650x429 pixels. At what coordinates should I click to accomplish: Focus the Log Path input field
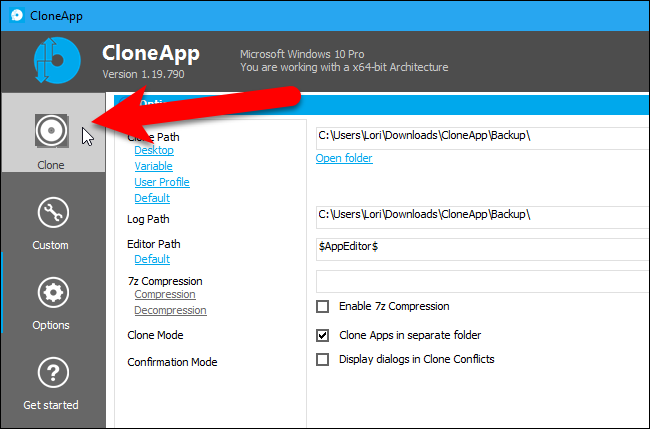coord(483,217)
